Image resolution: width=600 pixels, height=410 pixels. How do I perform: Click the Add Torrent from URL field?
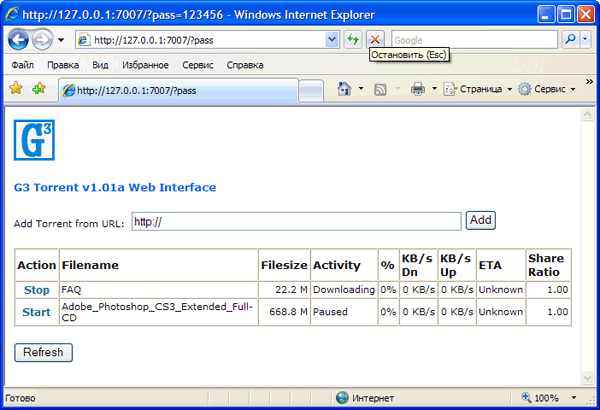click(297, 221)
